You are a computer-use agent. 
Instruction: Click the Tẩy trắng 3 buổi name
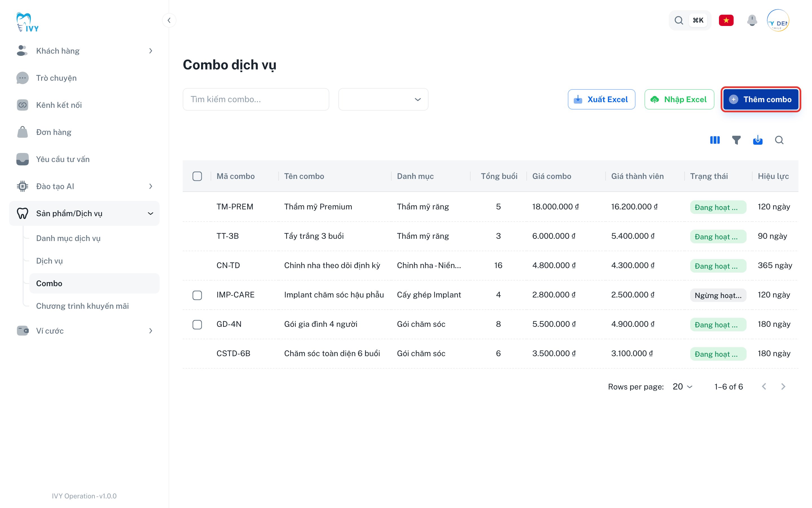[x=314, y=236]
